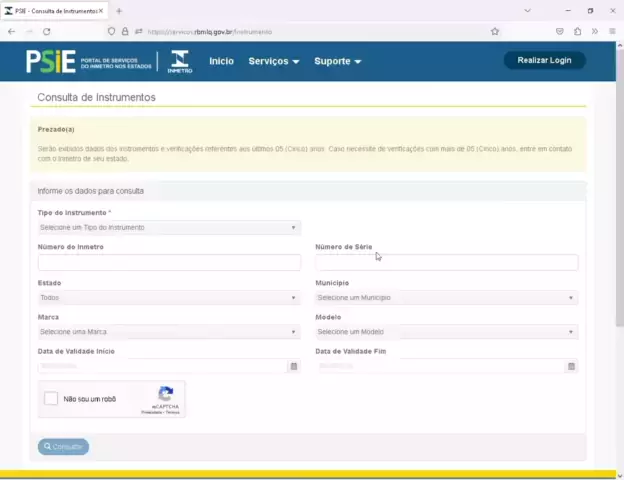Reload the page with browser refresh icon

pos(46,31)
